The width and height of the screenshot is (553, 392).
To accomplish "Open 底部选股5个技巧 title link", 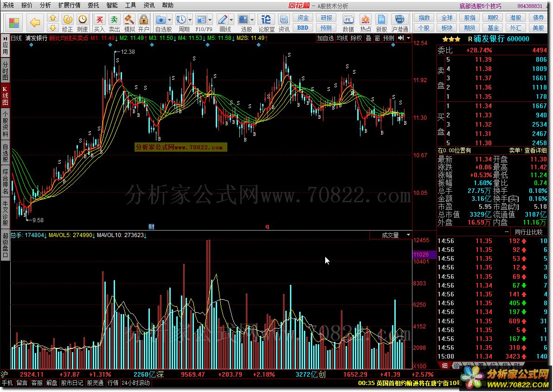I will [x=480, y=6].
